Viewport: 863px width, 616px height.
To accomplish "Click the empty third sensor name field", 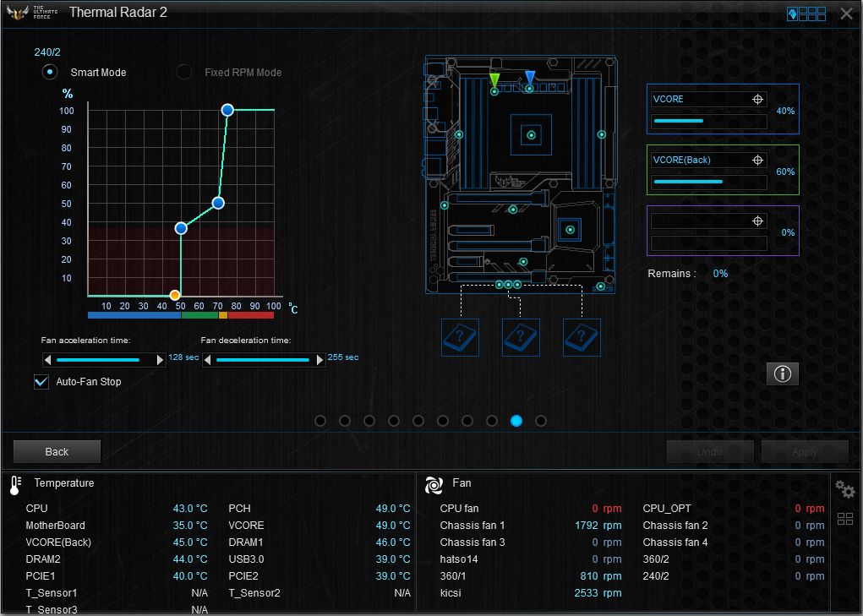I will coord(709,221).
